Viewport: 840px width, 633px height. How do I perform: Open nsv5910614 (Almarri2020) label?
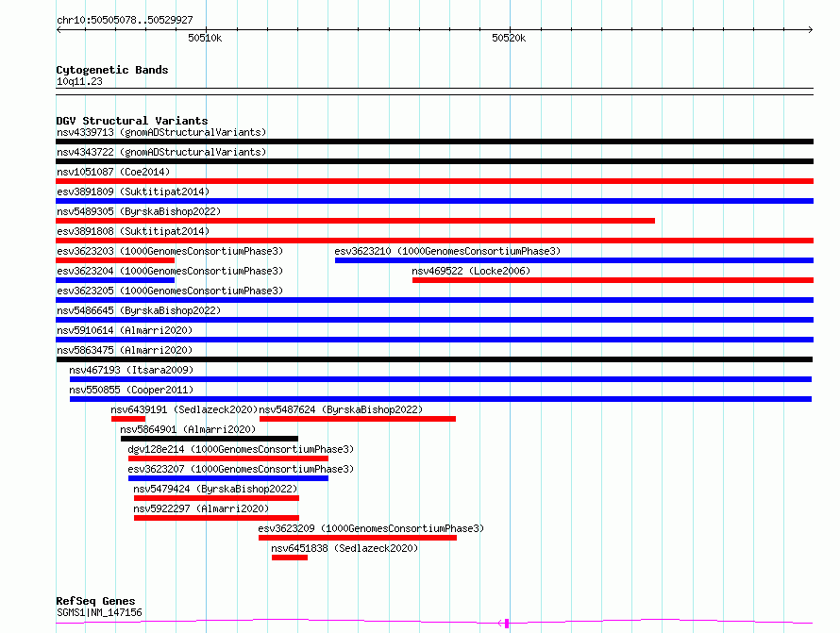click(125, 330)
